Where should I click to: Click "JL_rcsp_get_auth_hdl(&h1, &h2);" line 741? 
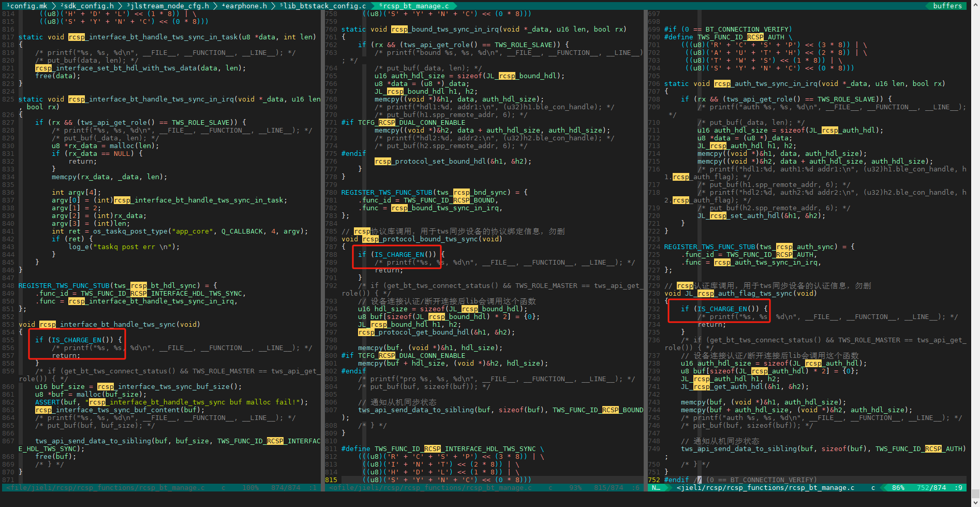coord(745,386)
